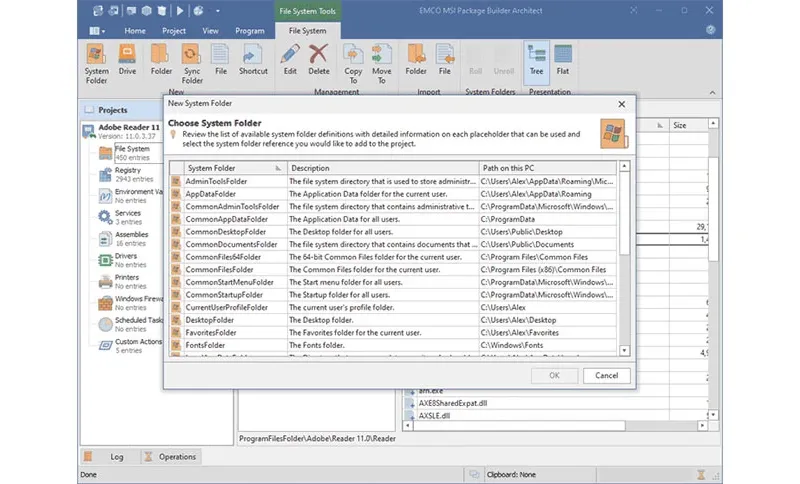The height and width of the screenshot is (484, 800).
Task: Select File System in project tree
Action: coord(132,152)
